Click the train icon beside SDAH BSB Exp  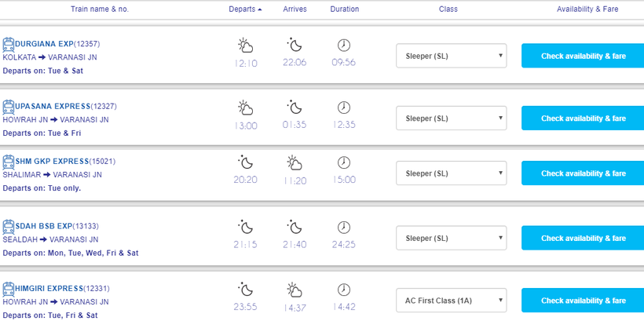tap(9, 226)
